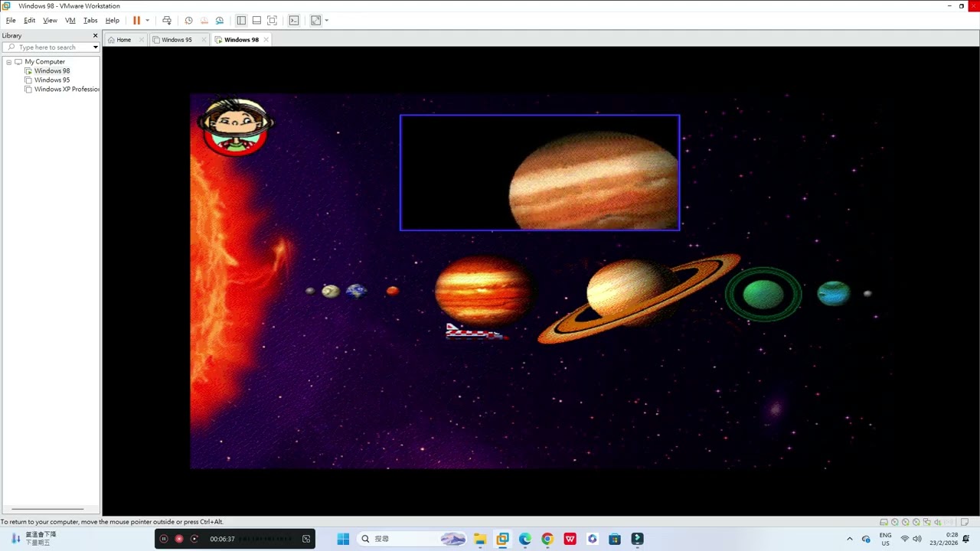Open power options dropdown arrow
The image size is (980, 551).
tap(147, 21)
